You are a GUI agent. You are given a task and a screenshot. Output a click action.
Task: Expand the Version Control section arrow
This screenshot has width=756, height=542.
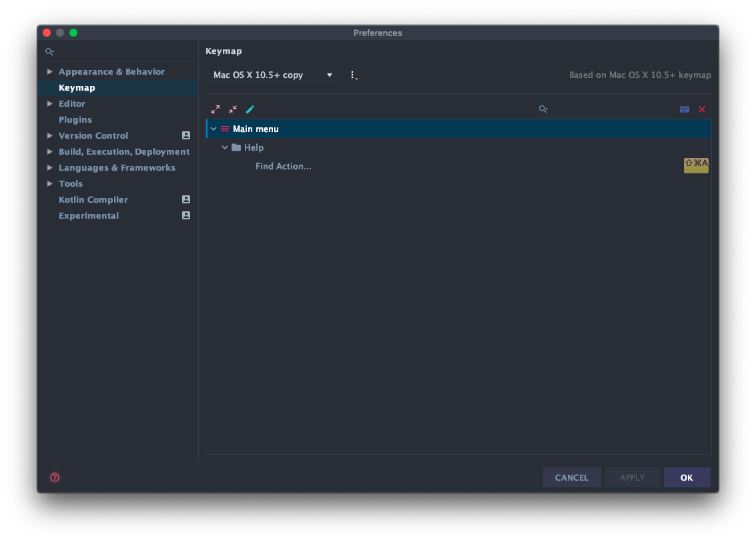49,135
